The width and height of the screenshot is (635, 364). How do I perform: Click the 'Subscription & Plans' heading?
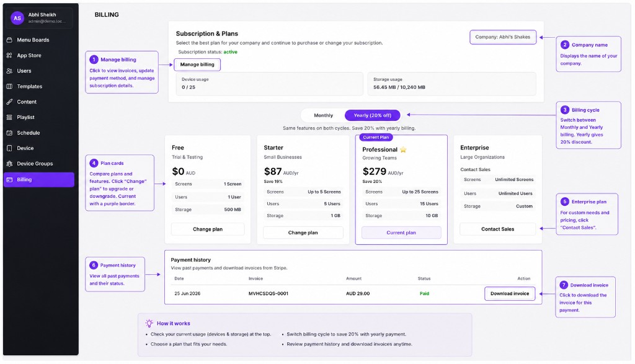207,33
